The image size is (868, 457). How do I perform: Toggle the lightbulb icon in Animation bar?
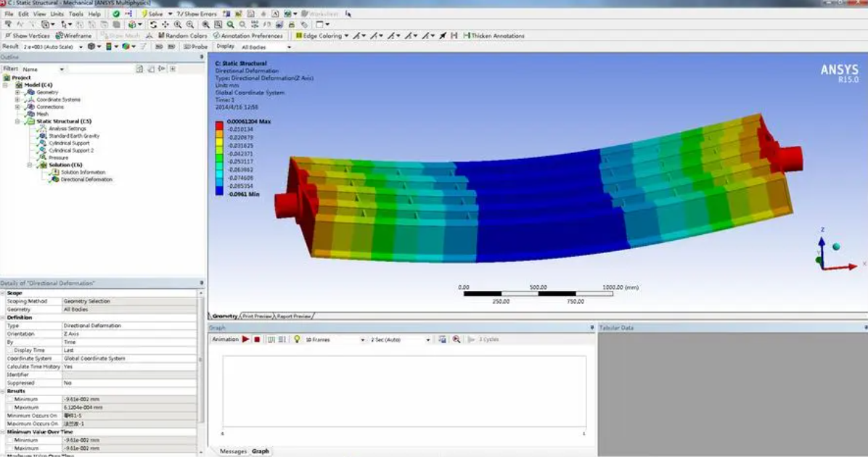tap(297, 339)
